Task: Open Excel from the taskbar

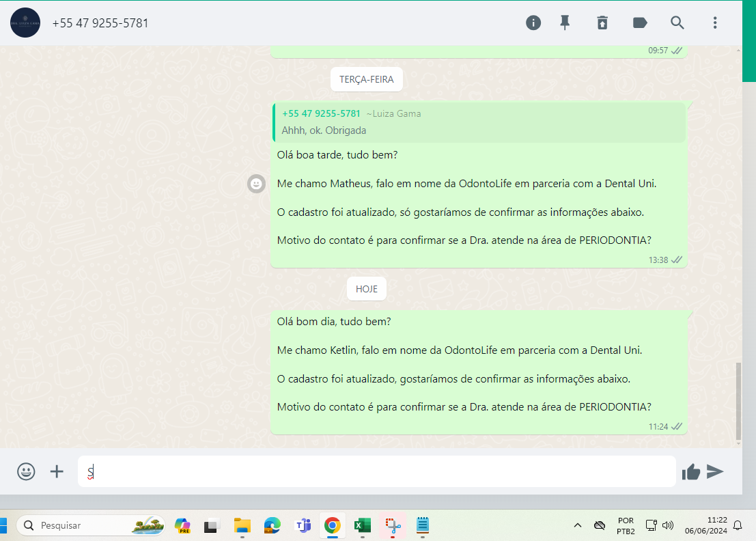Action: pos(363,525)
